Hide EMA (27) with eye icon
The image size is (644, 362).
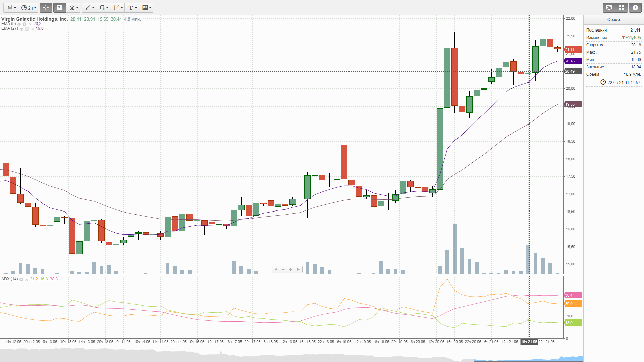click(21, 29)
